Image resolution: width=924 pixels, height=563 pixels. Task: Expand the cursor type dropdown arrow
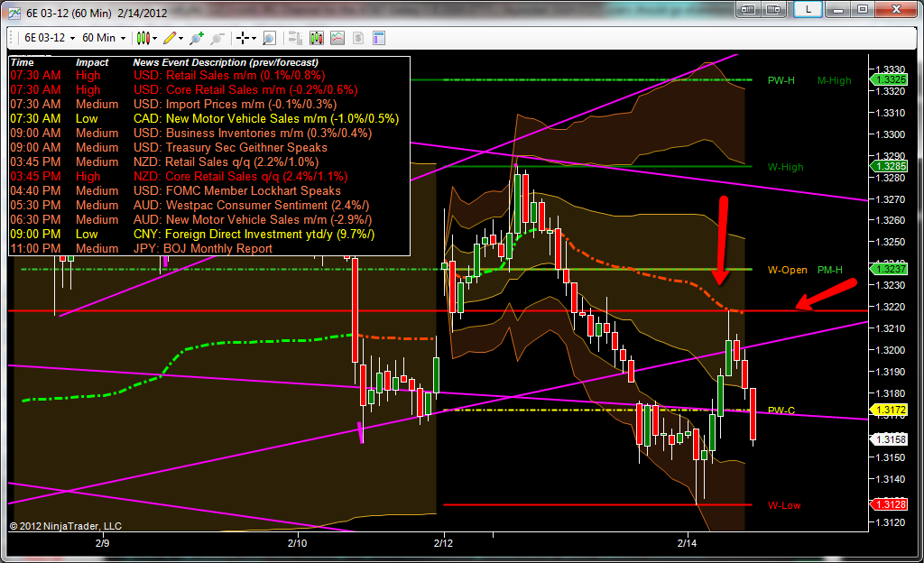[254, 38]
